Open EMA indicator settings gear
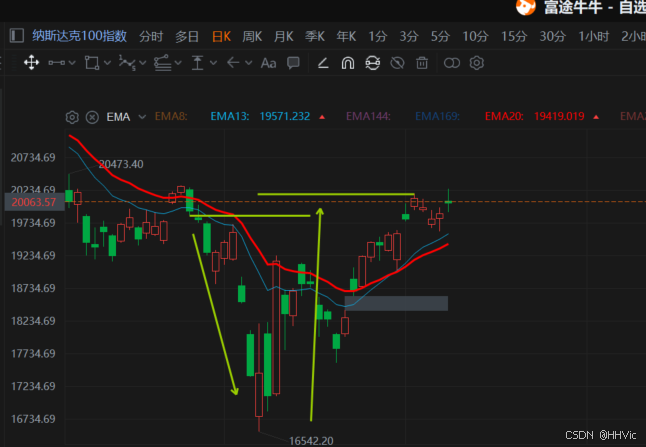646x447 pixels. click(72, 117)
